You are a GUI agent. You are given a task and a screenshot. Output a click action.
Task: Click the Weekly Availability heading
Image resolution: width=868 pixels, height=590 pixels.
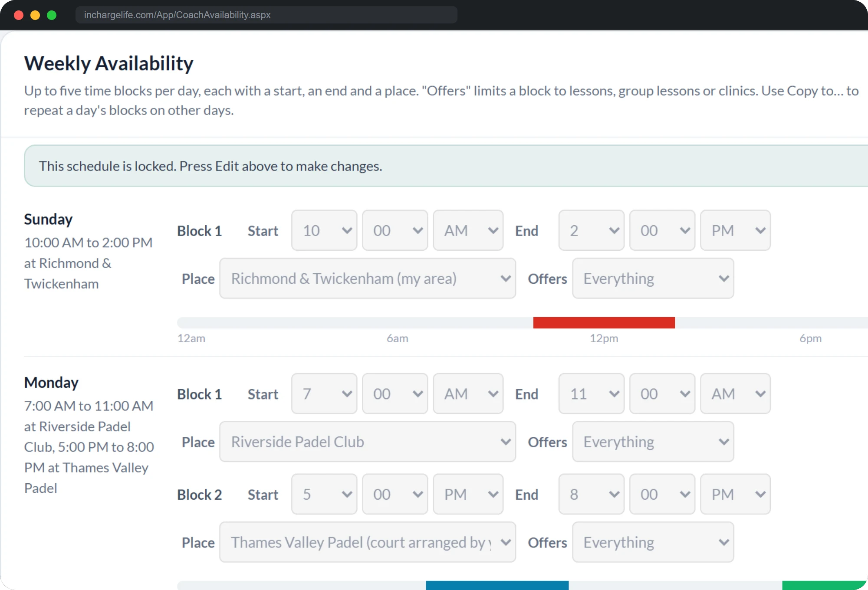tap(108, 63)
